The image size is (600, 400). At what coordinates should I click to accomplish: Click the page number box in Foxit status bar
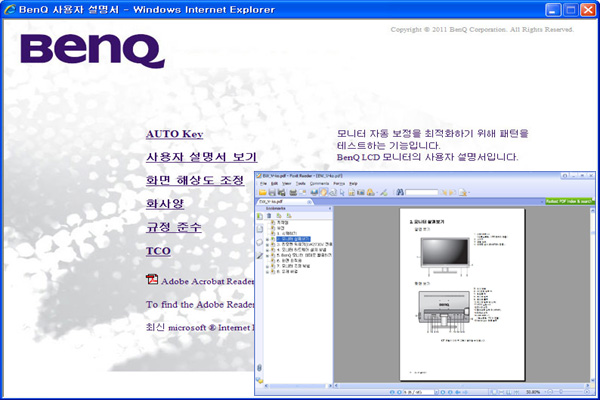click(x=418, y=392)
